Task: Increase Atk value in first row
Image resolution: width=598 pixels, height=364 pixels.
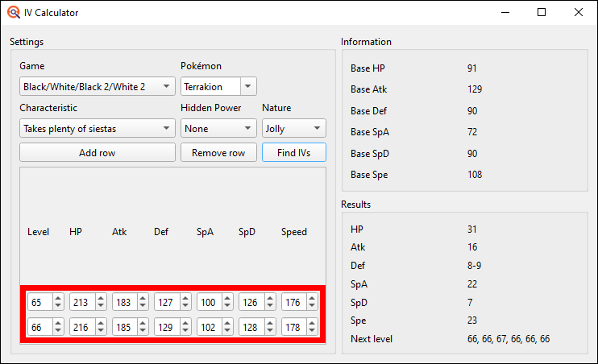Action: click(143, 298)
